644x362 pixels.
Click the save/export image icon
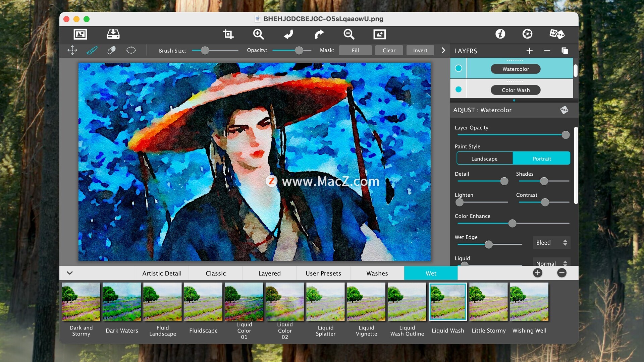pyautogui.click(x=113, y=34)
